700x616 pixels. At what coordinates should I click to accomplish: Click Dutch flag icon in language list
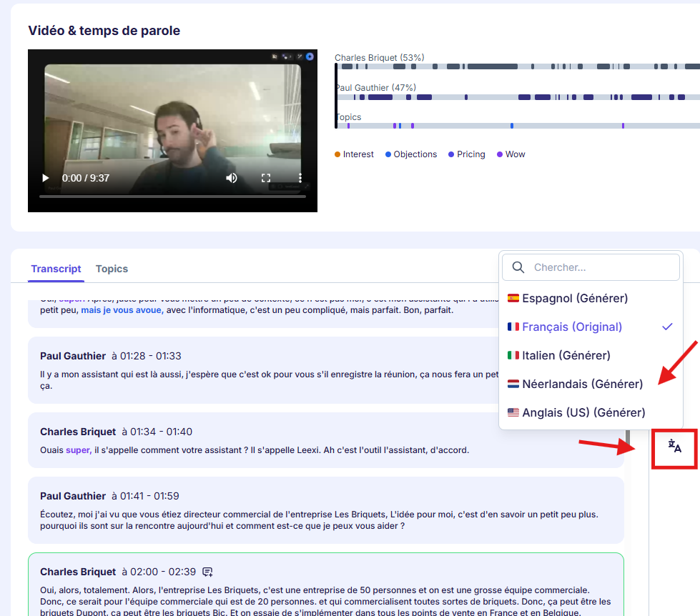513,384
